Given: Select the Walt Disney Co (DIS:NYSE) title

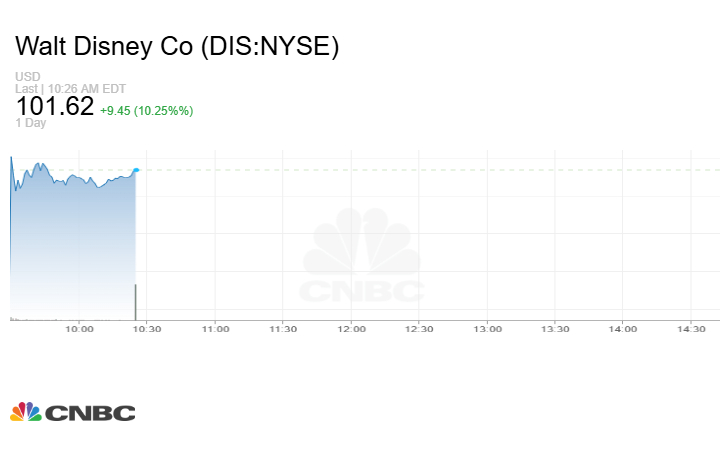Looking at the screenshot, I should (x=177, y=47).
